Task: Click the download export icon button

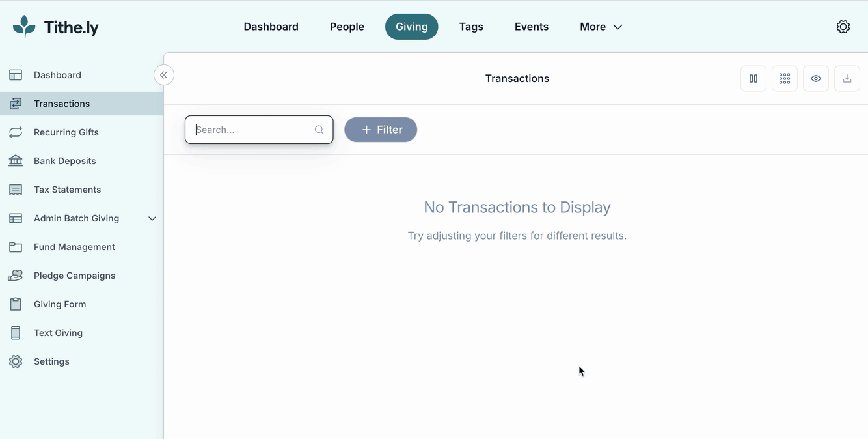Action: coord(847,78)
